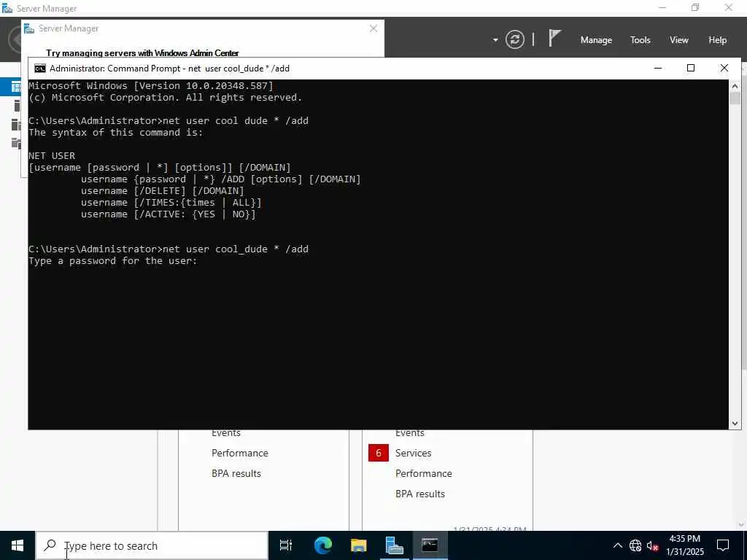Open BPA results in the right tile
Viewport: 747px width, 560px height.
click(419, 494)
